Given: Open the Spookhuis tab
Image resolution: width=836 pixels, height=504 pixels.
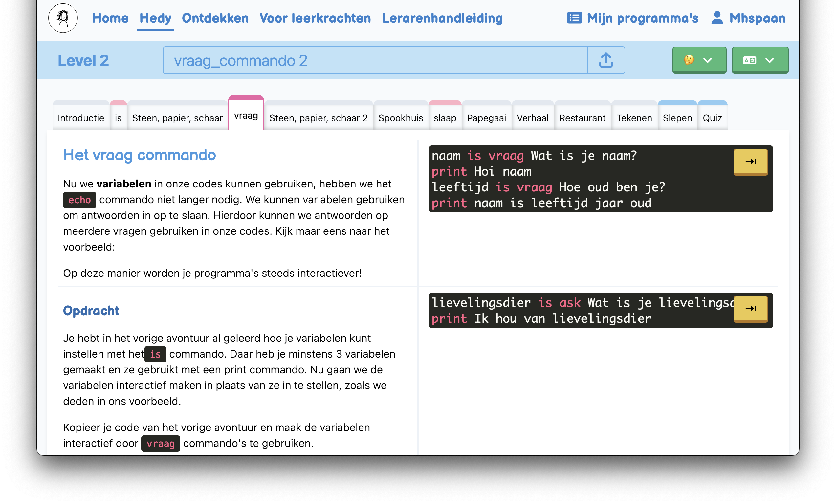Looking at the screenshot, I should pos(401,118).
